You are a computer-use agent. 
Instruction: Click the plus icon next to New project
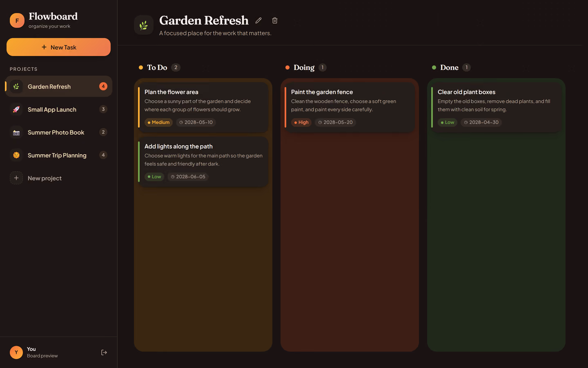click(16, 178)
